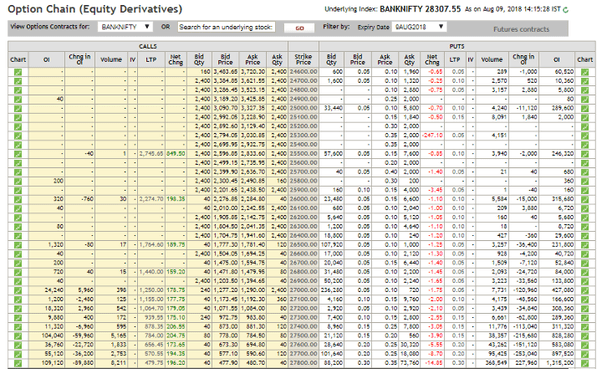Open strike price 27800.00 link
The height and width of the screenshot is (369, 602).
[303, 363]
